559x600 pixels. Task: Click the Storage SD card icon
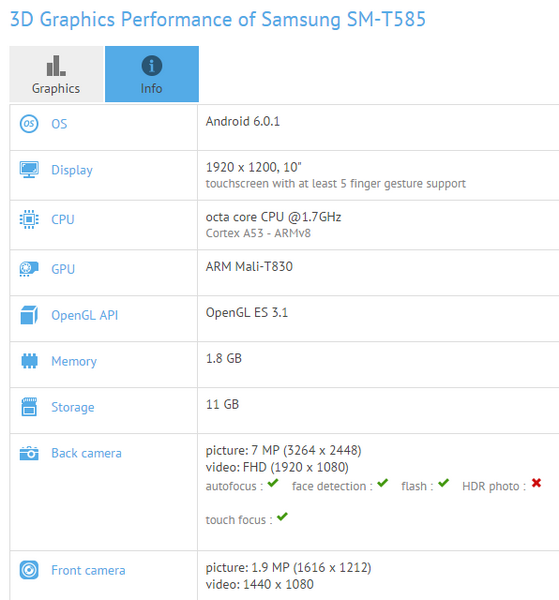click(x=29, y=407)
